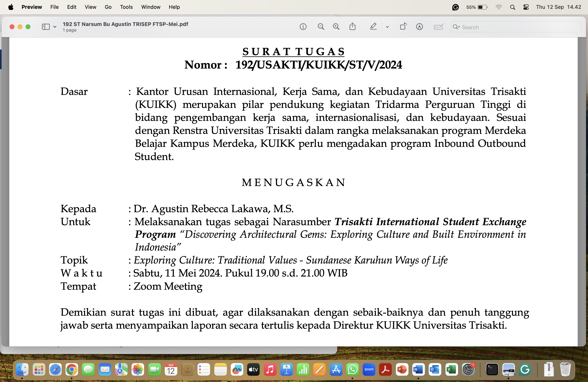Open the Share menu icon

click(x=353, y=26)
